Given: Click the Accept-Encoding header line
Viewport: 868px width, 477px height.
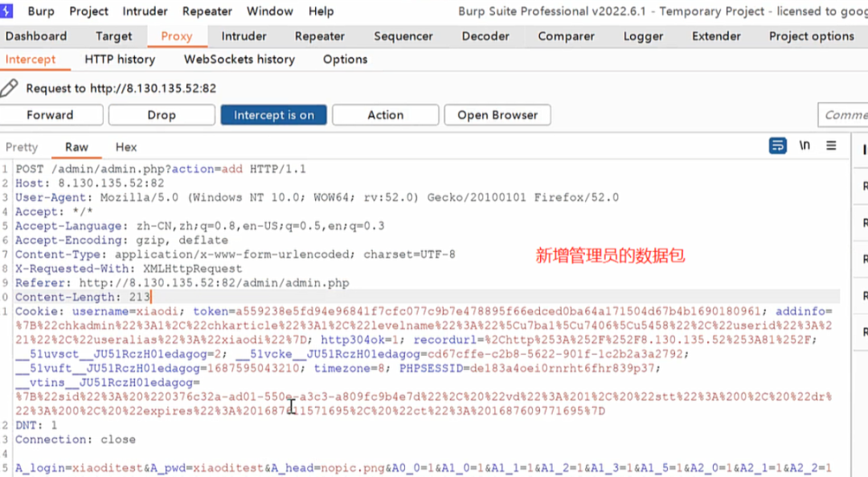Looking at the screenshot, I should tap(121, 240).
